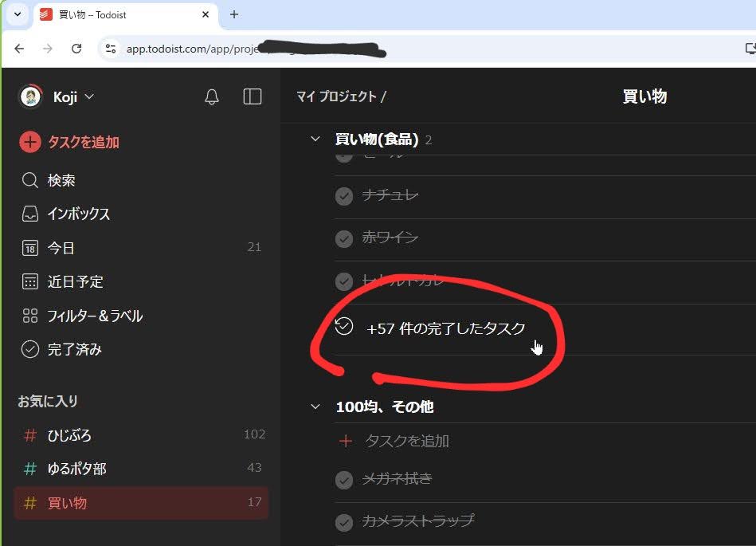Viewport: 756px width, 546px height.
Task: Open 今日 today view
Action: pyautogui.click(x=61, y=248)
